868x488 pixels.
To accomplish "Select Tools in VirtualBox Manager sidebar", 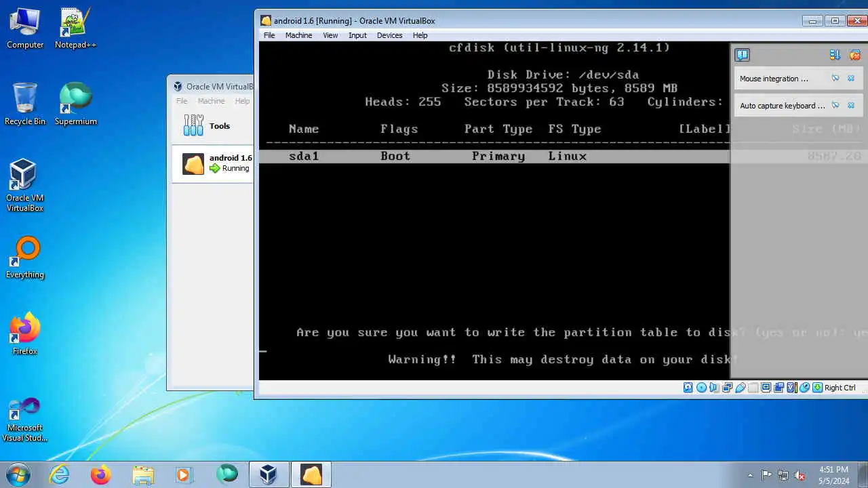I will click(213, 125).
